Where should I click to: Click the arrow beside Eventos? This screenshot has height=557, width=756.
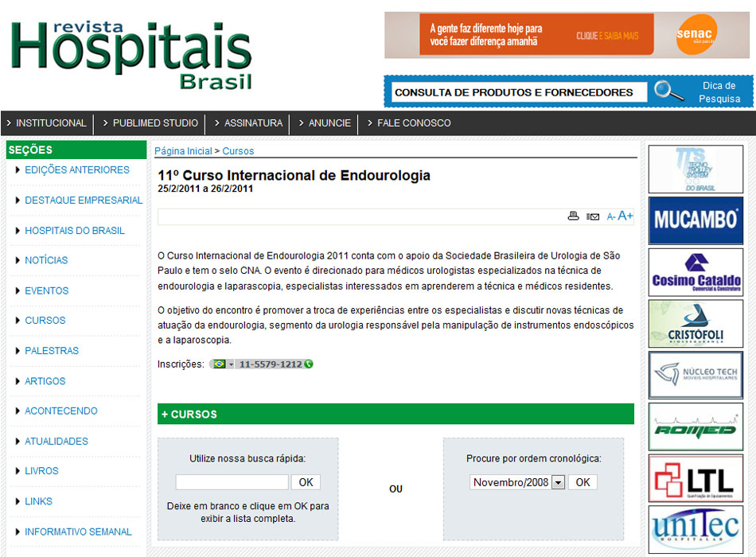[18, 290]
